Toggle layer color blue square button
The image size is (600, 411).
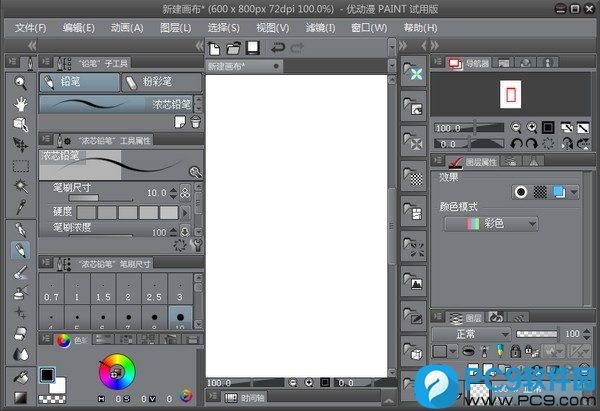pyautogui.click(x=559, y=192)
